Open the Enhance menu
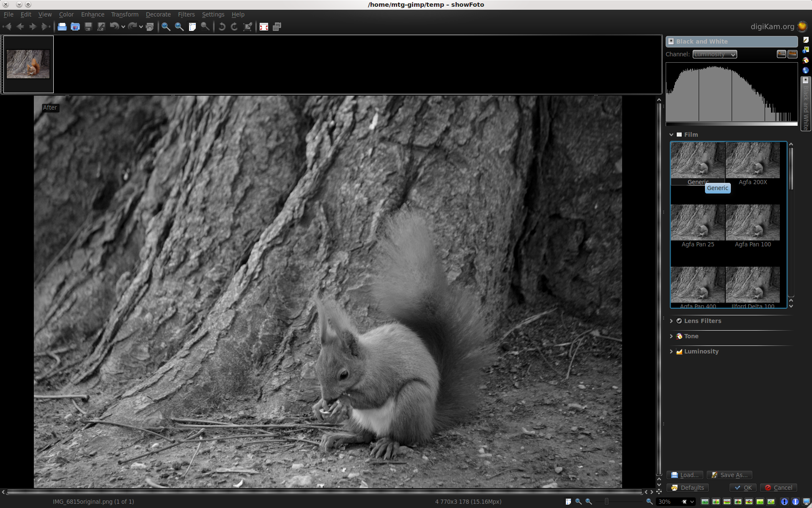 [93, 14]
